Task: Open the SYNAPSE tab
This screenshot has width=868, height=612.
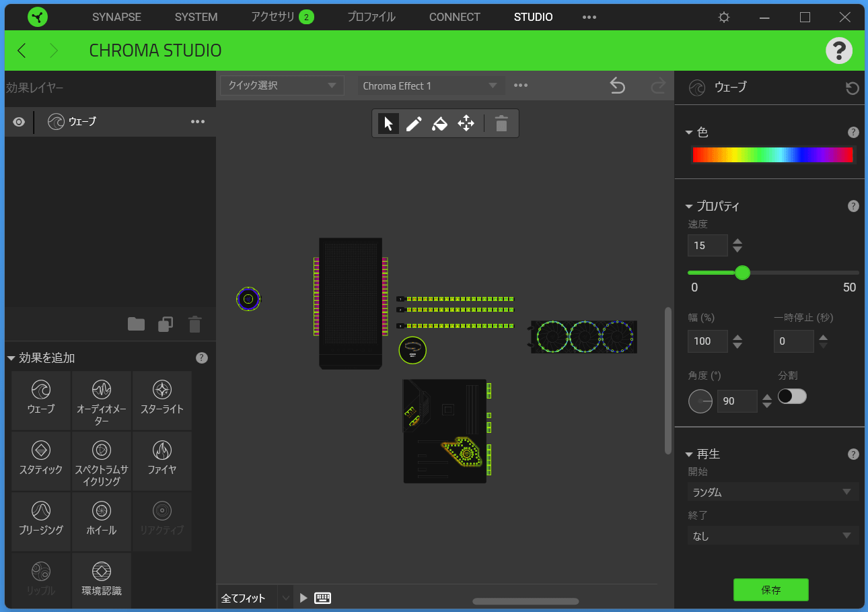Action: (x=117, y=17)
